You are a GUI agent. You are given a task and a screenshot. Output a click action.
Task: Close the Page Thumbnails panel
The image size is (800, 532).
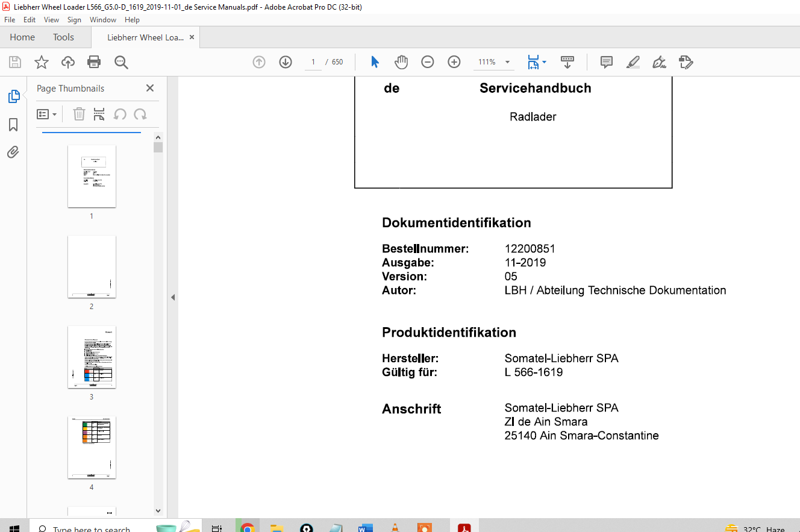150,88
